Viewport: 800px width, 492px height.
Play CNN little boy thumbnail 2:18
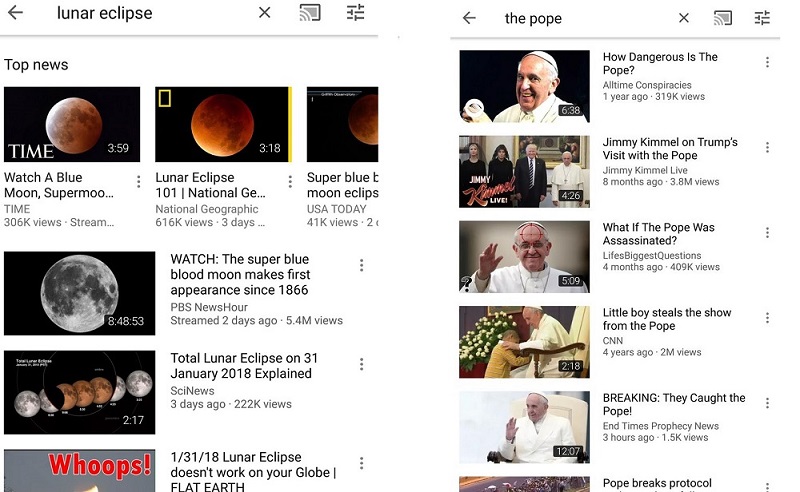click(x=524, y=342)
